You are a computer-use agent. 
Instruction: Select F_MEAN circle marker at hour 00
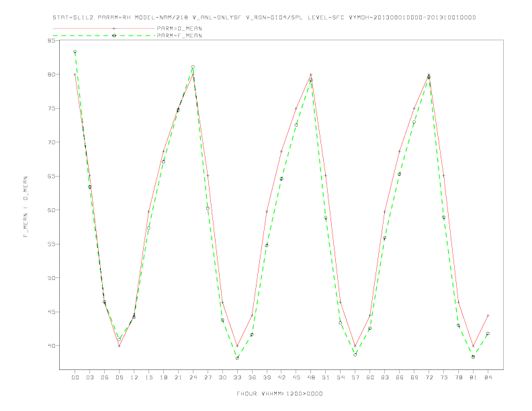point(75,52)
